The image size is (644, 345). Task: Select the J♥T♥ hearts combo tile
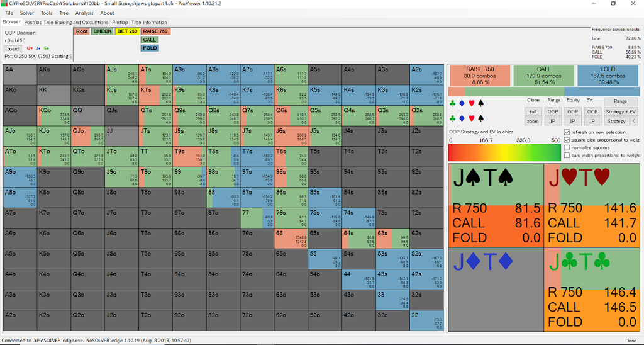click(592, 205)
